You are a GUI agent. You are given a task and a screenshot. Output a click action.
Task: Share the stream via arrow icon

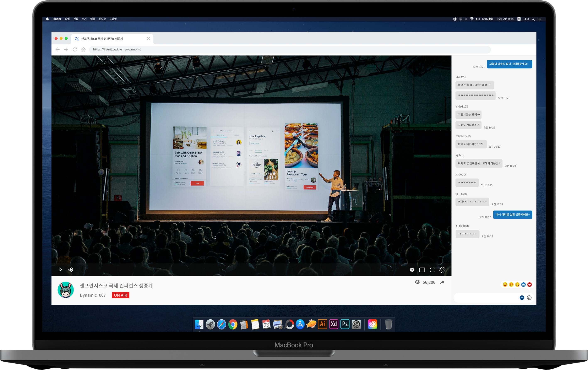click(442, 282)
